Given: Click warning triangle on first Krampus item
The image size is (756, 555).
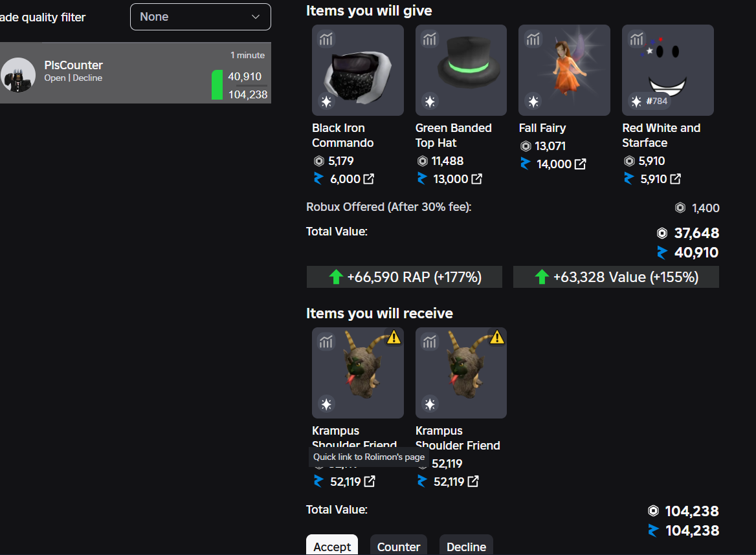Looking at the screenshot, I should coord(394,337).
